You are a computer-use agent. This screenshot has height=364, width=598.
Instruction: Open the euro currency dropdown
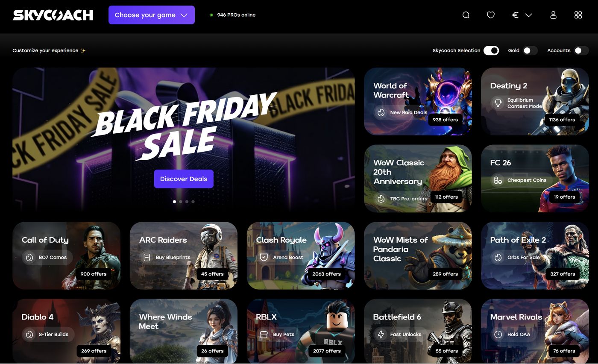click(522, 15)
